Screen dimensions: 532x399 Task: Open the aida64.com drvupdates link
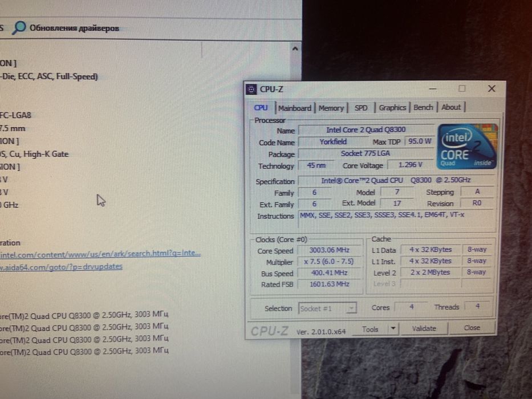[x=62, y=267]
